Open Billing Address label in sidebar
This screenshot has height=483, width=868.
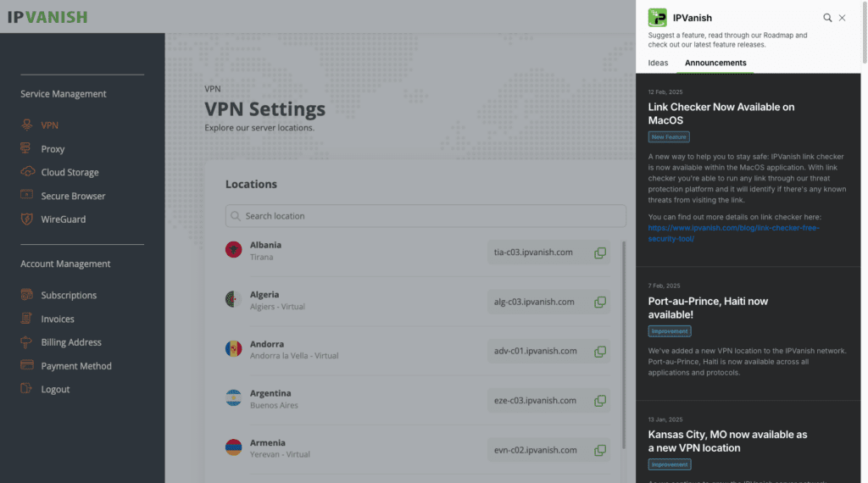point(71,342)
